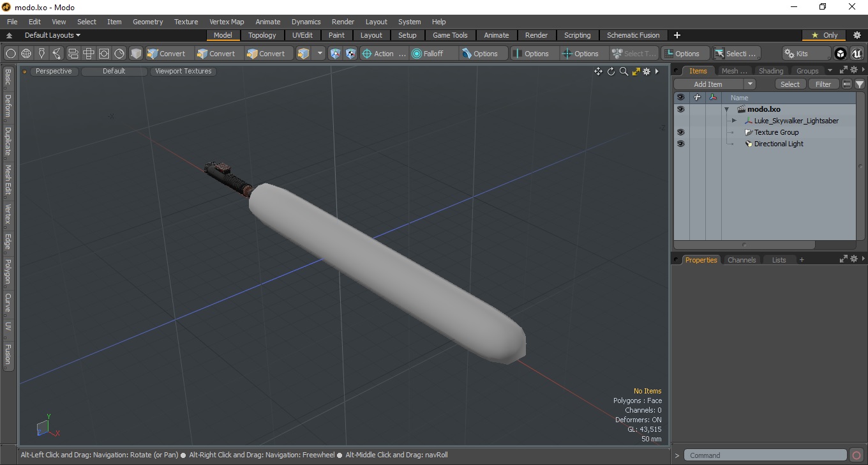Click the Filter button in Items panel
Image resolution: width=868 pixels, height=465 pixels.
(824, 84)
